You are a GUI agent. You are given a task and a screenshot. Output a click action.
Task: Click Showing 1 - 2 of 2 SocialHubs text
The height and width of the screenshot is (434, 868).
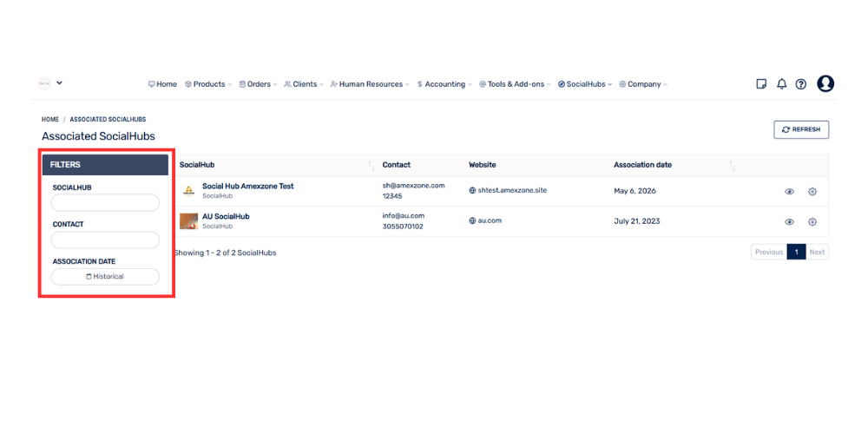point(226,253)
